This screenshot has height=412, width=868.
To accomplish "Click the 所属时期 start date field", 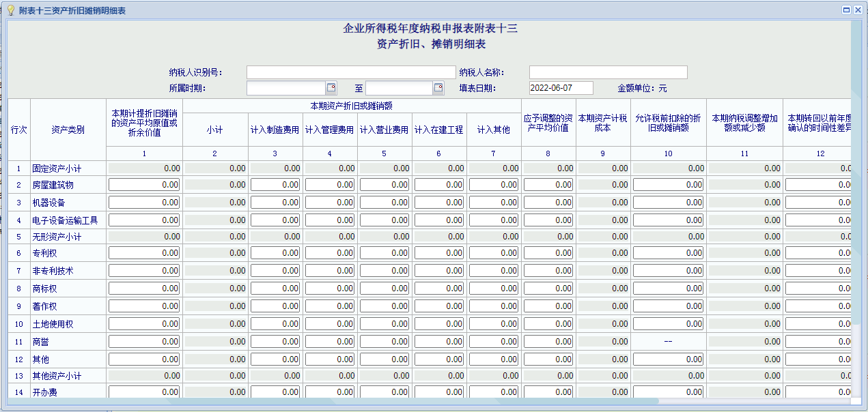I will [286, 88].
